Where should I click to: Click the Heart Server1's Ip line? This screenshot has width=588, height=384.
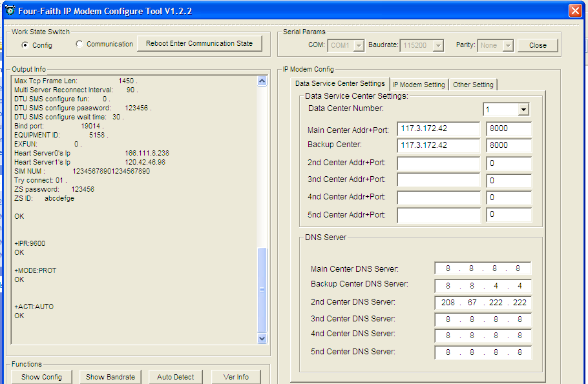click(x=90, y=162)
